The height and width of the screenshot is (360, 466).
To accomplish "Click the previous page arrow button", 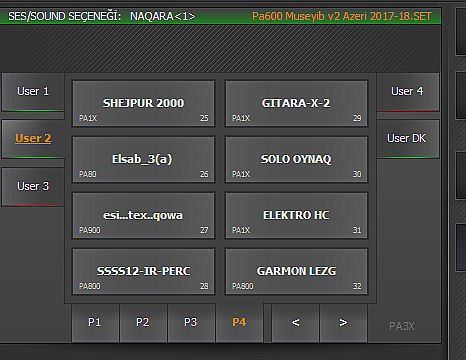I will pyautogui.click(x=296, y=322).
